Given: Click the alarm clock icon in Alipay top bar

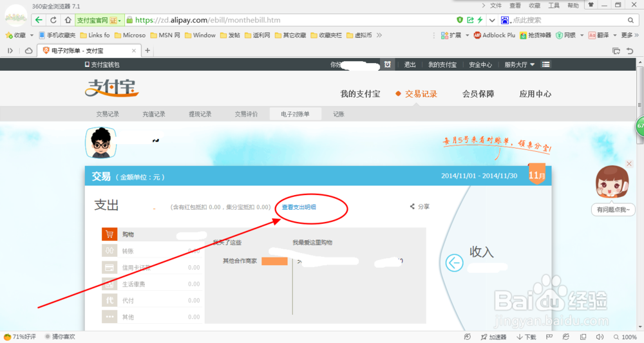Looking at the screenshot, I should click(387, 64).
